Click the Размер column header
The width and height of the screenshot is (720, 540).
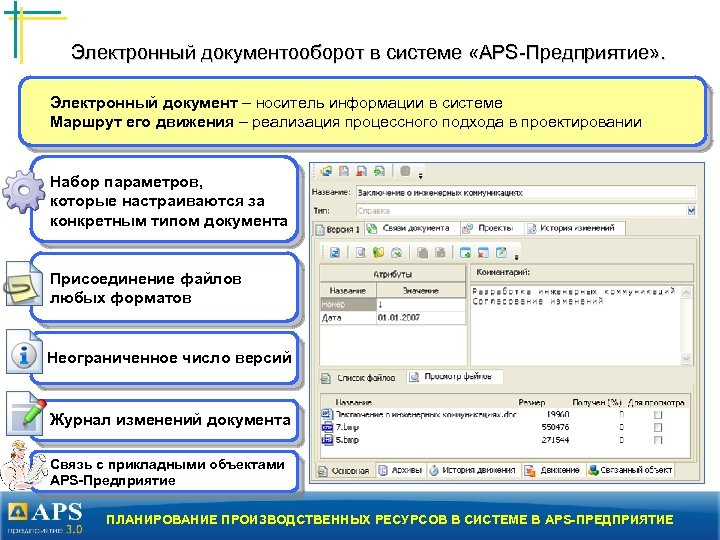point(531,403)
